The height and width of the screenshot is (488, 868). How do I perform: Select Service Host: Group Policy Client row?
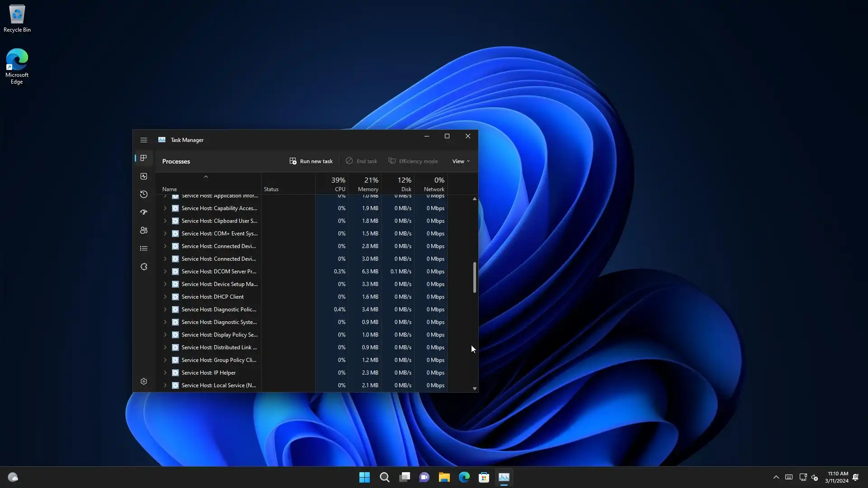219,360
